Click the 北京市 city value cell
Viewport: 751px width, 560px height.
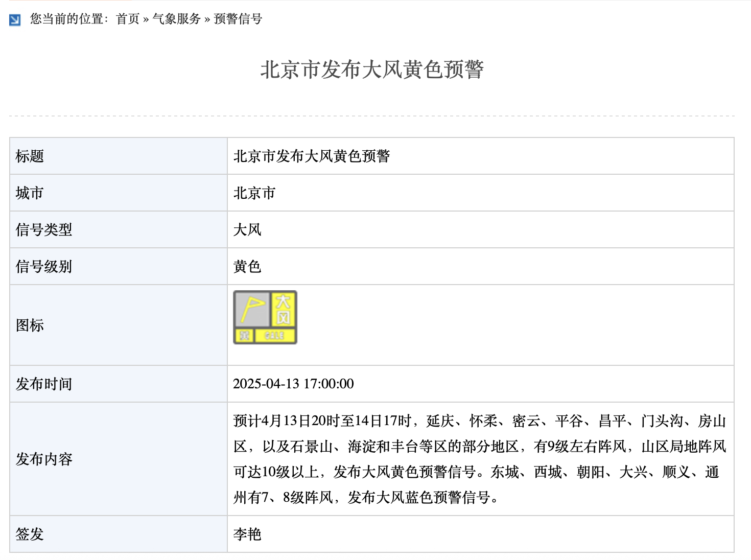pos(254,193)
